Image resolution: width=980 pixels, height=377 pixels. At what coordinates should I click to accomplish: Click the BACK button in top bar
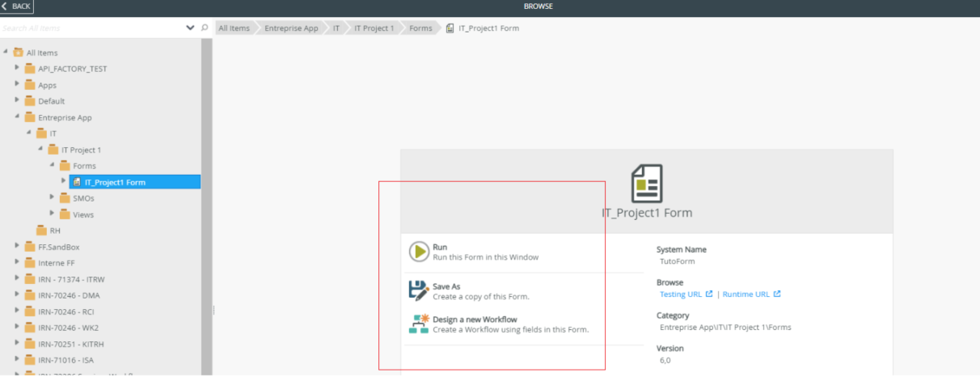[16, 6]
